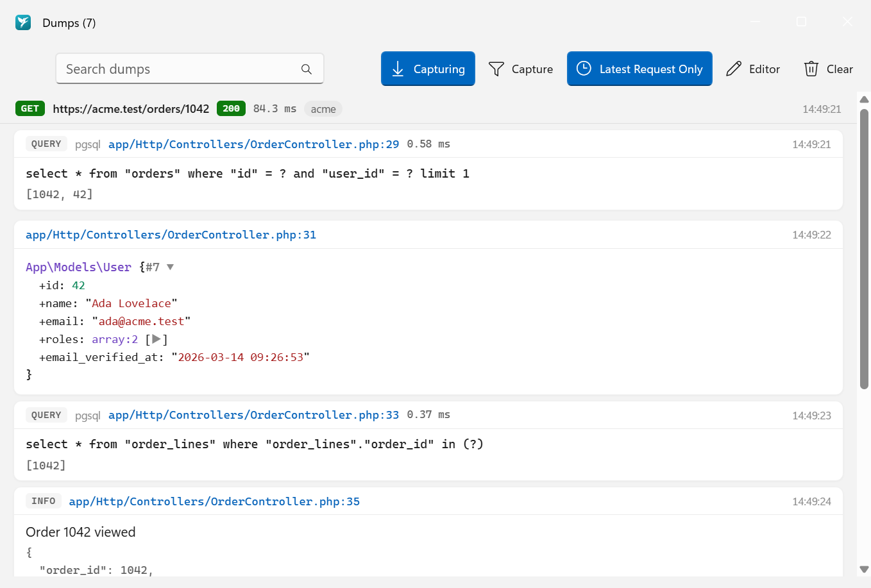Clear all dumps with trash button
The height and width of the screenshot is (588, 871).
[828, 69]
